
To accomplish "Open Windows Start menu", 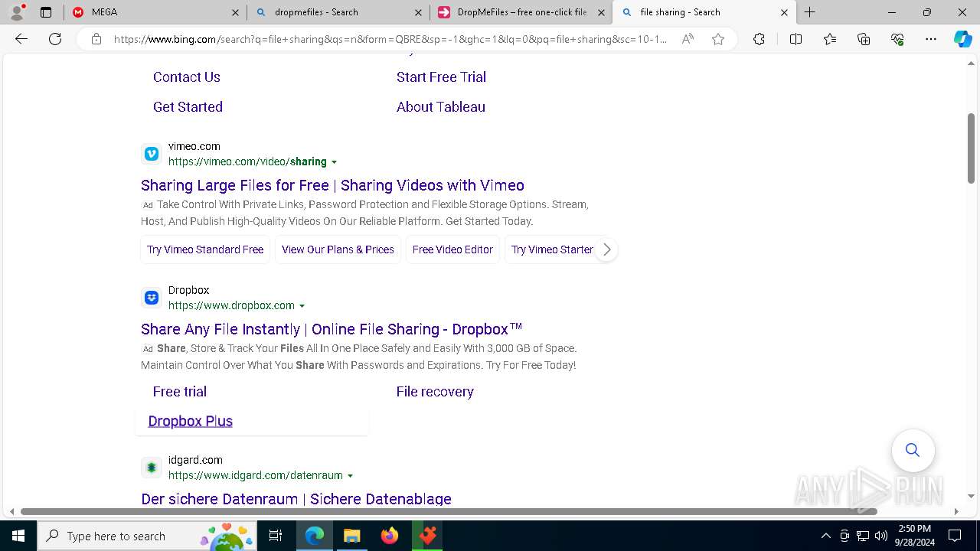I will point(18,536).
